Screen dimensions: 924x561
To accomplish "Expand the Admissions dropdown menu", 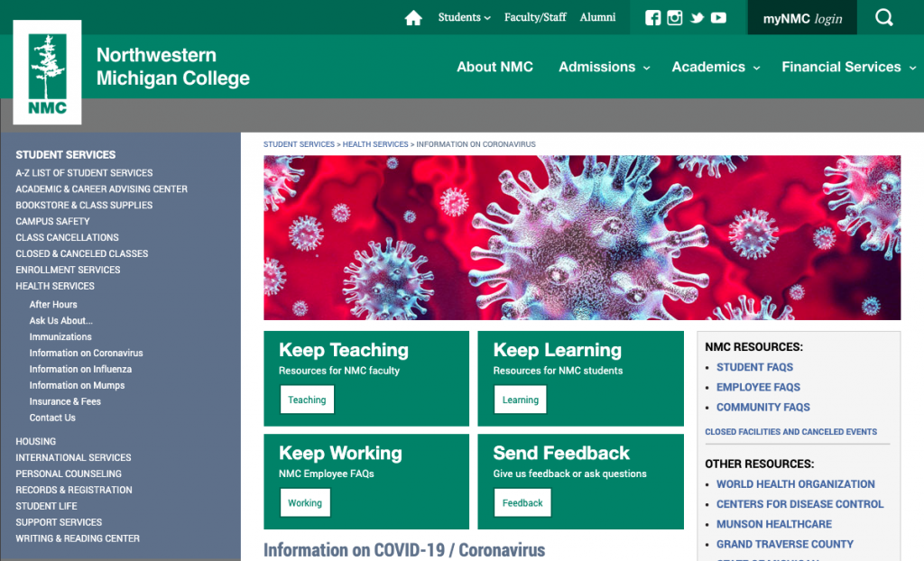I will (x=604, y=67).
